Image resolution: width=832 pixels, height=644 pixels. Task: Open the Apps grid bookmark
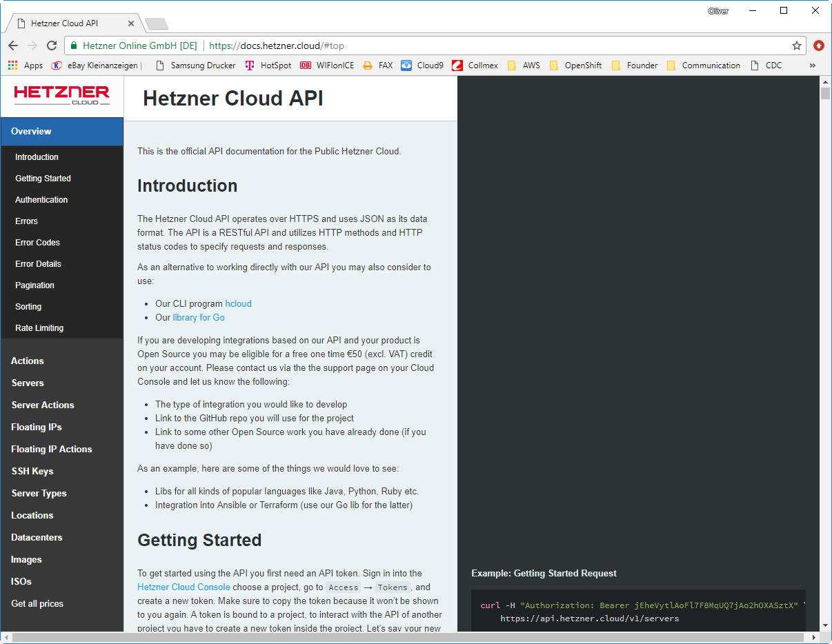[26, 66]
